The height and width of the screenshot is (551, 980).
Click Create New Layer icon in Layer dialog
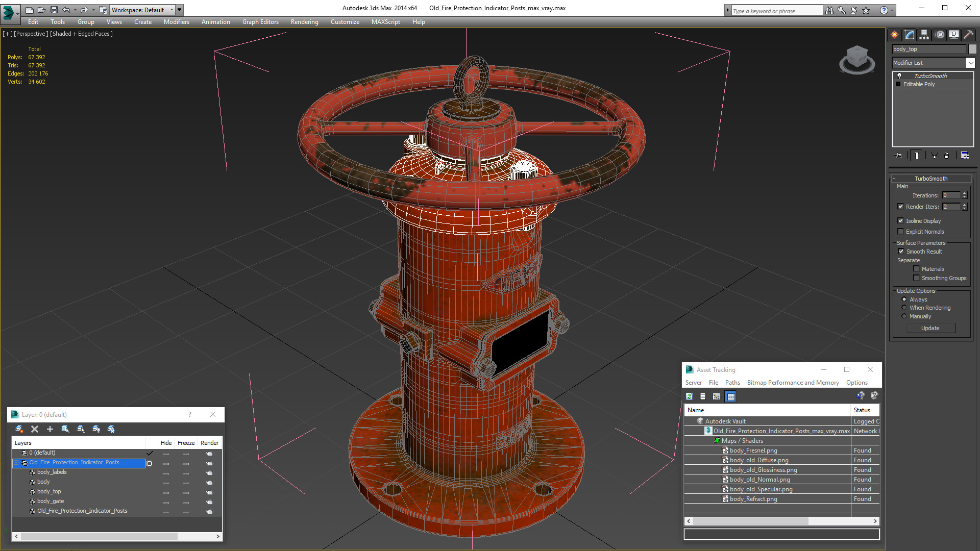[x=19, y=429]
